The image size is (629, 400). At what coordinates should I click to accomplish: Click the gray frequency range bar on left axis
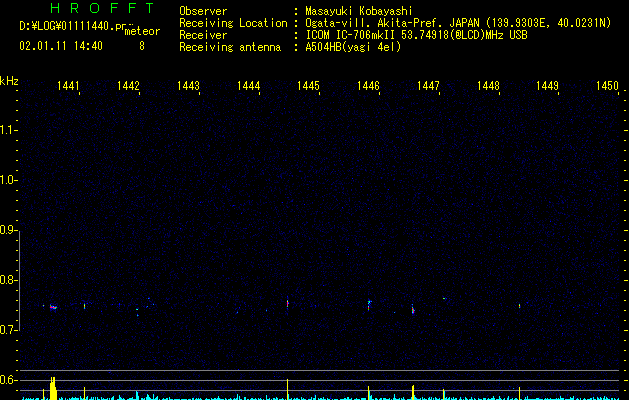tap(19, 281)
